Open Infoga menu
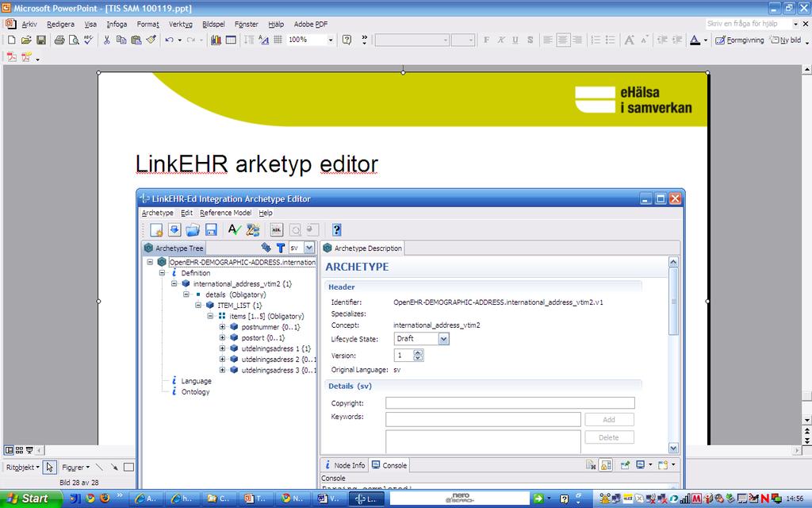The height and width of the screenshot is (508, 812). pos(117,24)
